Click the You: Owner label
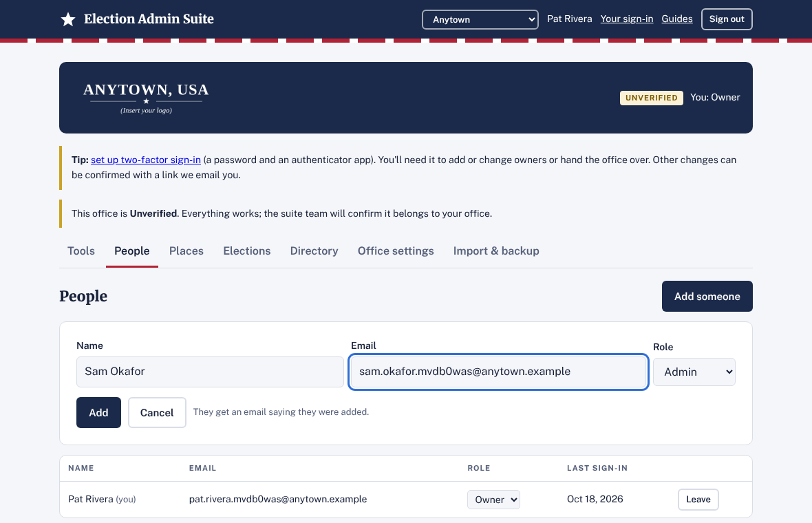 tap(715, 97)
